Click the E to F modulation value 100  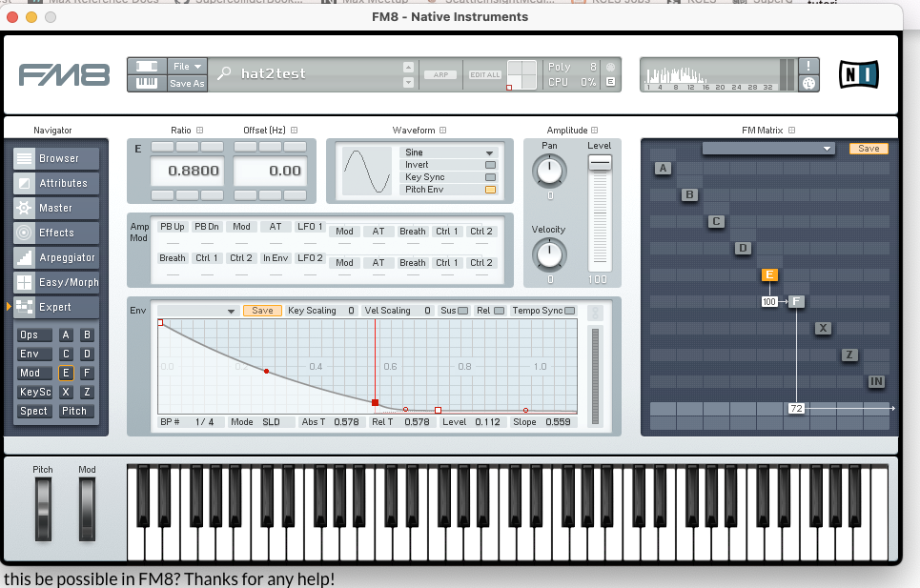tap(769, 301)
